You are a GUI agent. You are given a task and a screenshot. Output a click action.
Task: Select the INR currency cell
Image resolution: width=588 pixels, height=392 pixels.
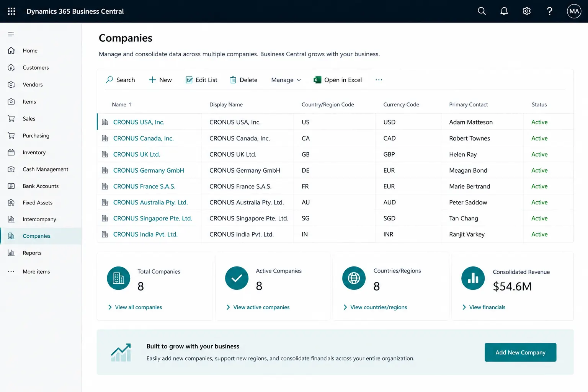(408, 234)
